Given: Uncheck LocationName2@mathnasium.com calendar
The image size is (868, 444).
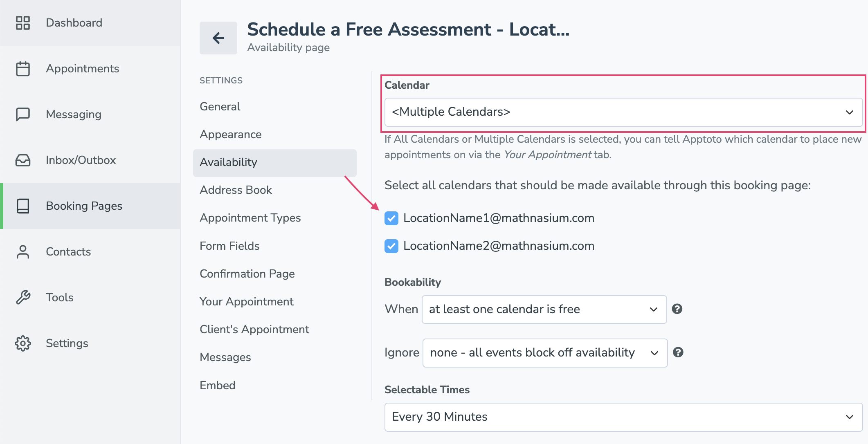Looking at the screenshot, I should 391,246.
